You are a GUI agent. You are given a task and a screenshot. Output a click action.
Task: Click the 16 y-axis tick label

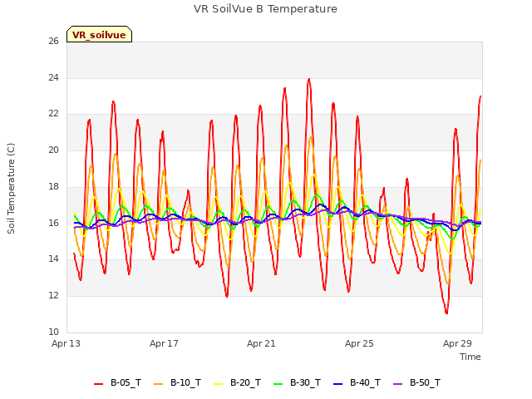tap(53, 223)
